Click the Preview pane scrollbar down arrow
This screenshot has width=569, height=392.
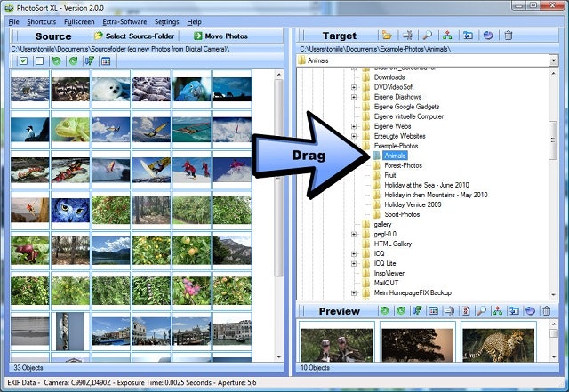pos(554,357)
